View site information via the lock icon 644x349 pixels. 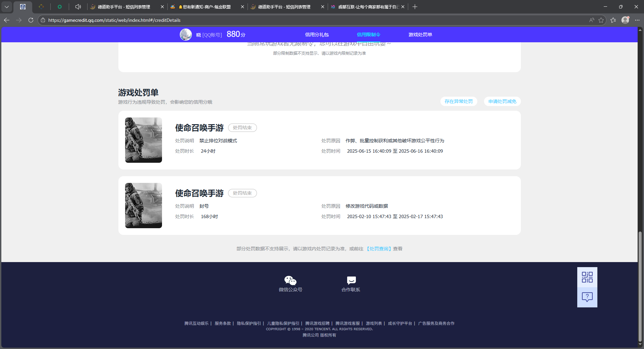43,20
